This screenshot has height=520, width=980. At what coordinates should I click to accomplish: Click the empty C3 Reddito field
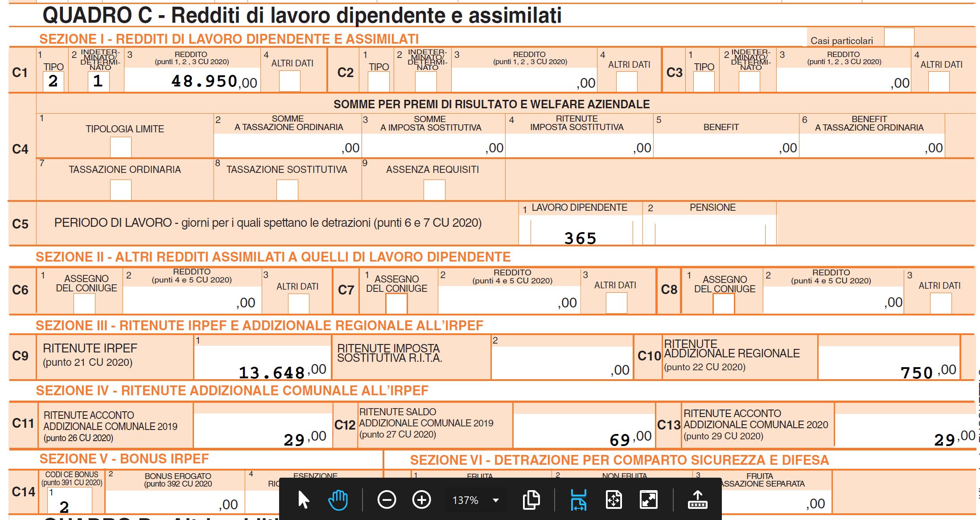coord(844,80)
